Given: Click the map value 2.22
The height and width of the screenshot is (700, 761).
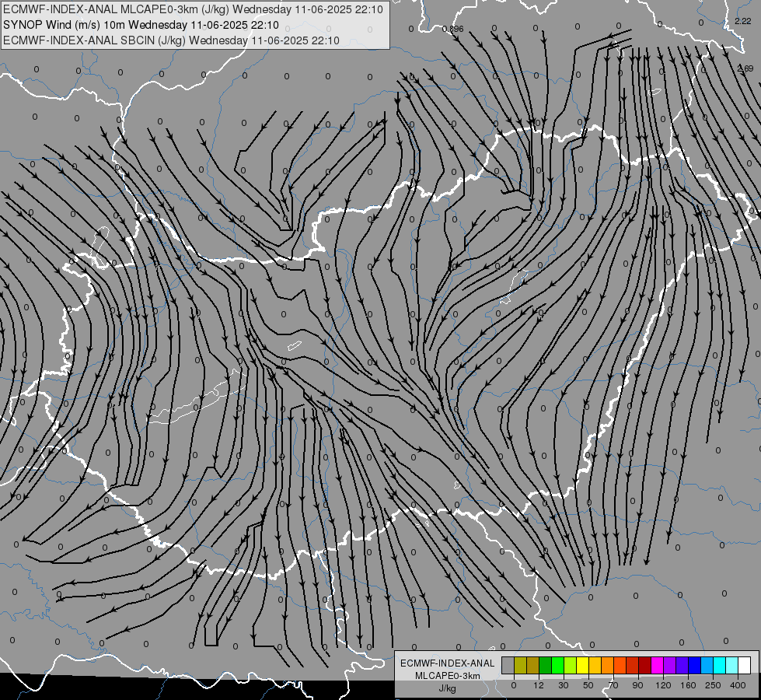Looking at the screenshot, I should point(742,21).
